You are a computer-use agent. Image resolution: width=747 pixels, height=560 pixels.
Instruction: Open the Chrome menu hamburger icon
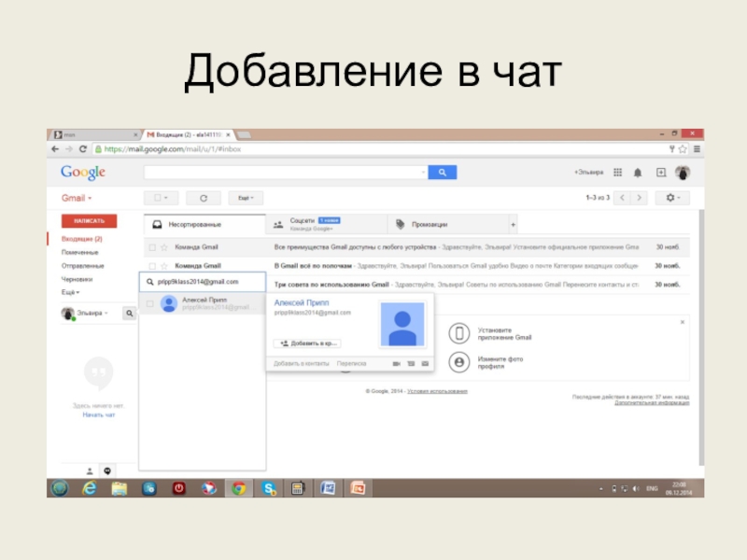697,149
